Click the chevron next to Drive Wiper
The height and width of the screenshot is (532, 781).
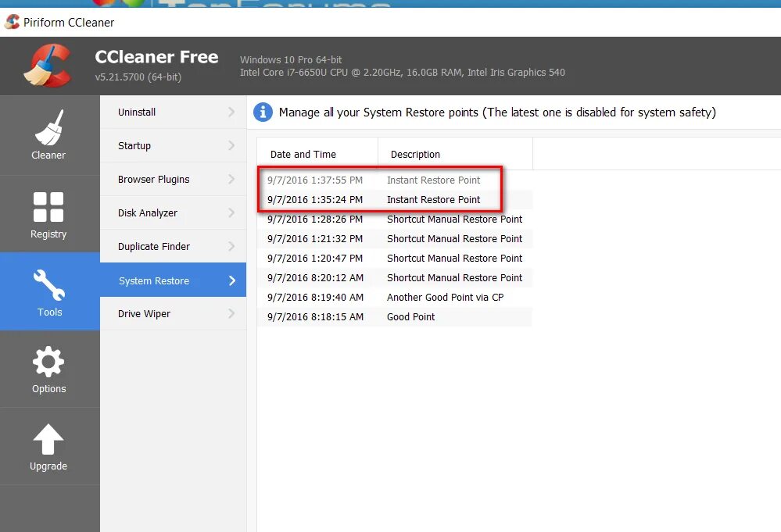[231, 313]
